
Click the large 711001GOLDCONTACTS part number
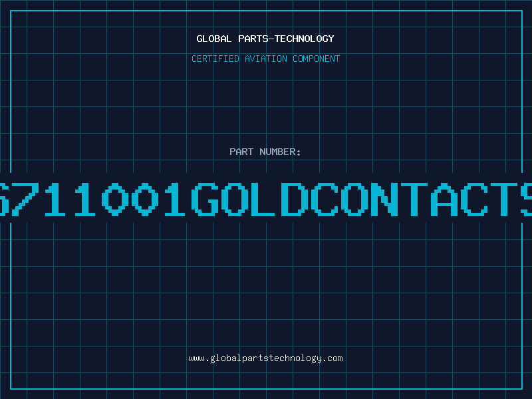click(x=266, y=199)
